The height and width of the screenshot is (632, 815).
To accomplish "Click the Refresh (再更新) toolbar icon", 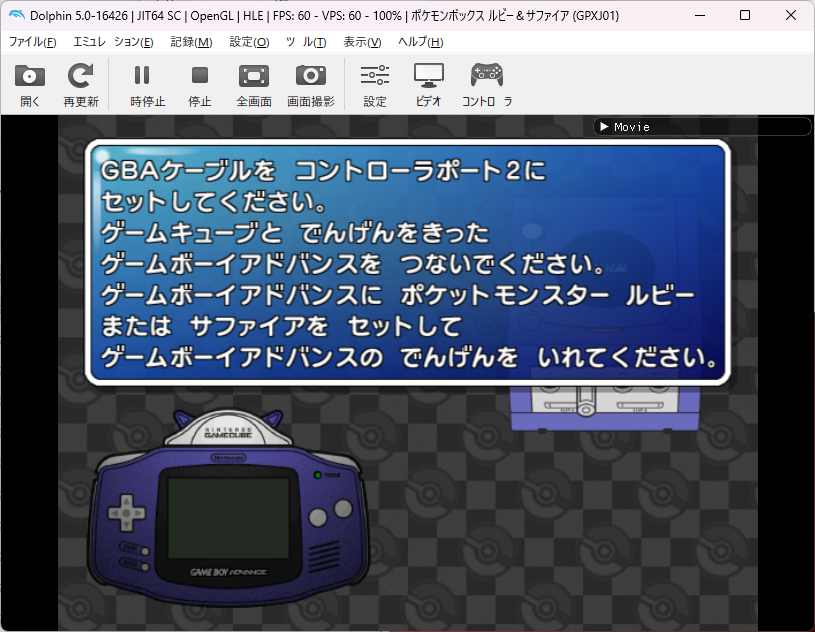I will [81, 85].
